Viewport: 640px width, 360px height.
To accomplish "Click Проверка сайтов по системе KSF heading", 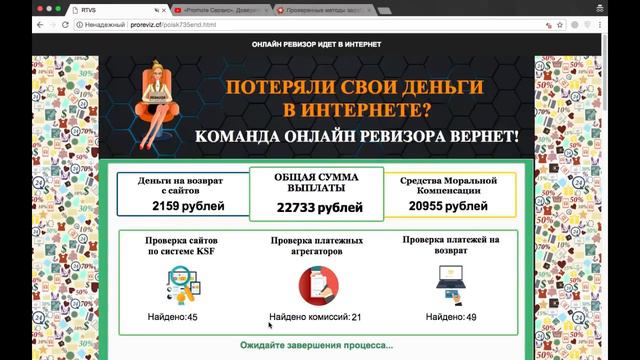I will 181,246.
